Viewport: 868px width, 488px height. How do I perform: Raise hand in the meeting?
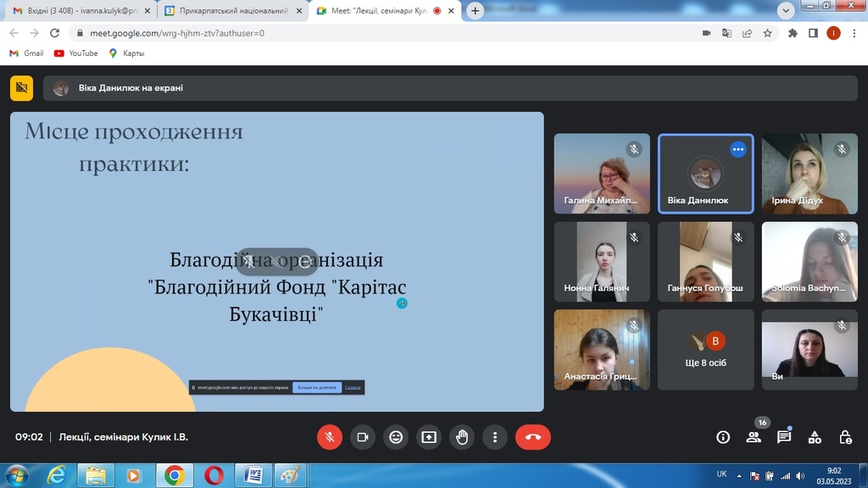[462, 437]
